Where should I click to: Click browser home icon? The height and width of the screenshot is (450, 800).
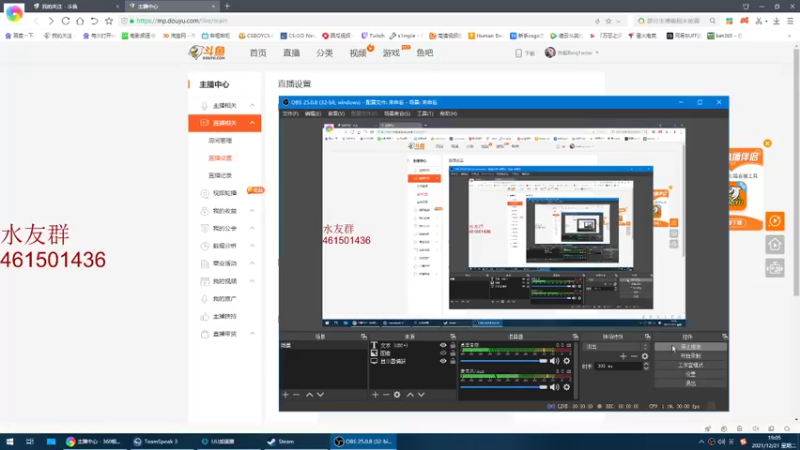80,21
